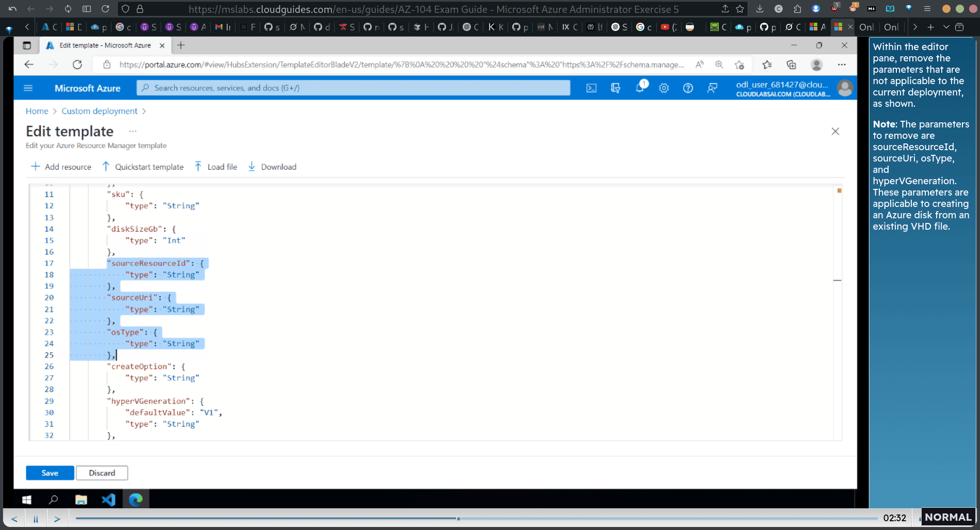This screenshot has height=530, width=980.
Task: Open Edge Collections icon
Action: pos(791,65)
